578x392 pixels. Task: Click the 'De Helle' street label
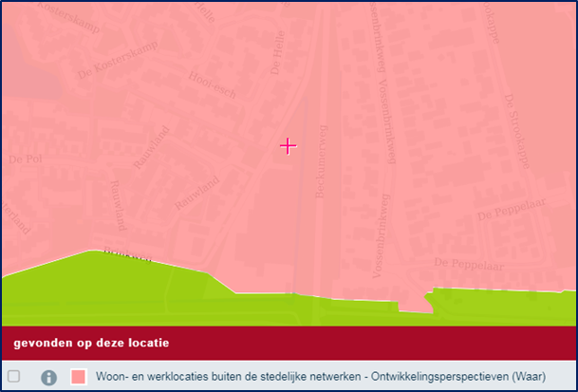click(278, 53)
